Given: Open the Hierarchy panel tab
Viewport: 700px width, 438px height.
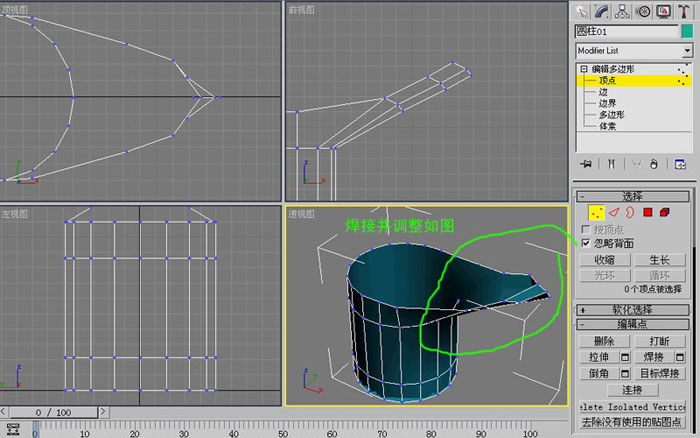Looking at the screenshot, I should (622, 12).
